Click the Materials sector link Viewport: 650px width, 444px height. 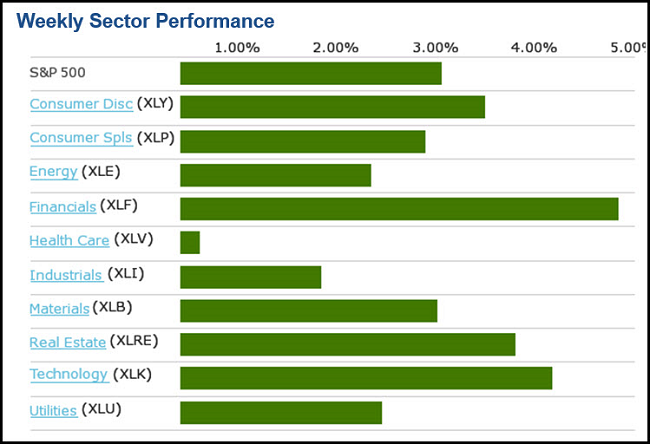click(59, 308)
